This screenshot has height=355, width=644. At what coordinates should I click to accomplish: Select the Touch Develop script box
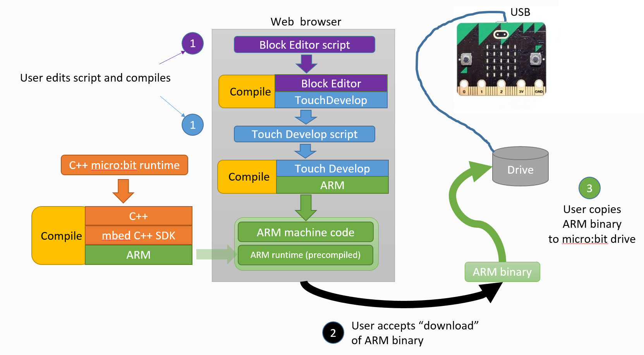click(x=304, y=134)
